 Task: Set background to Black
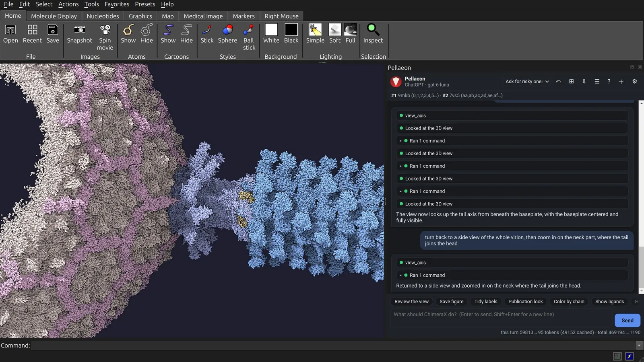(x=291, y=34)
